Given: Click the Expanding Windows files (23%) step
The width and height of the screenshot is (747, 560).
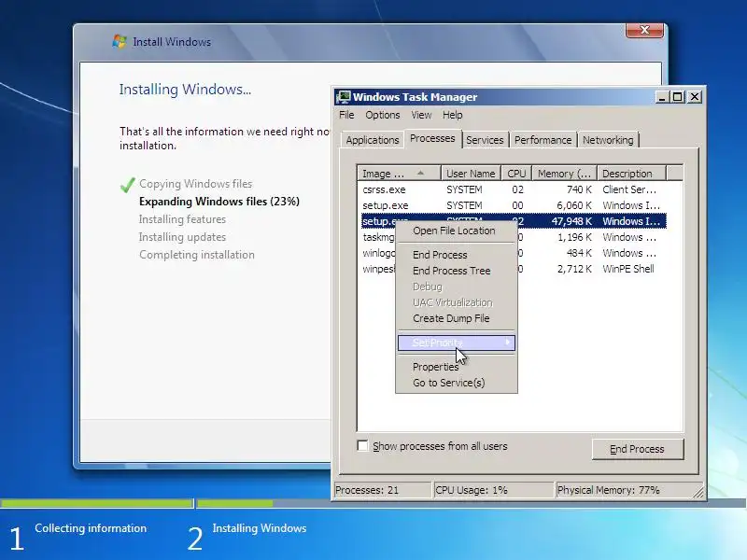Looking at the screenshot, I should click(219, 202).
